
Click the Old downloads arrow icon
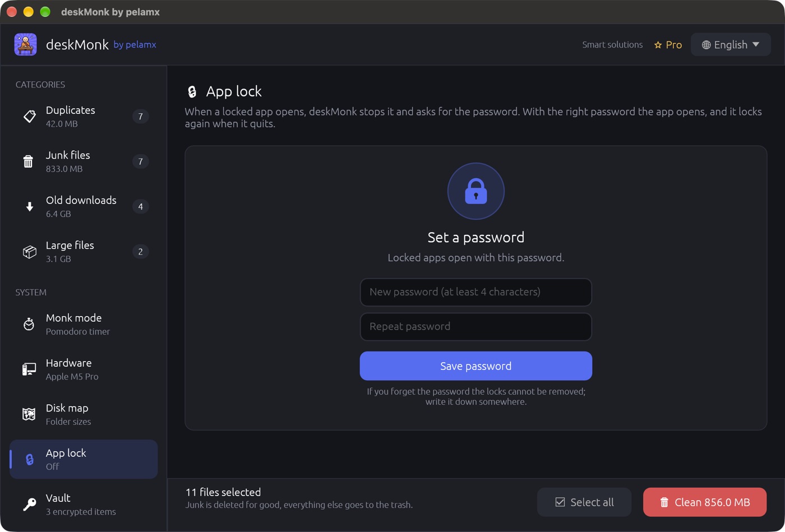point(30,206)
